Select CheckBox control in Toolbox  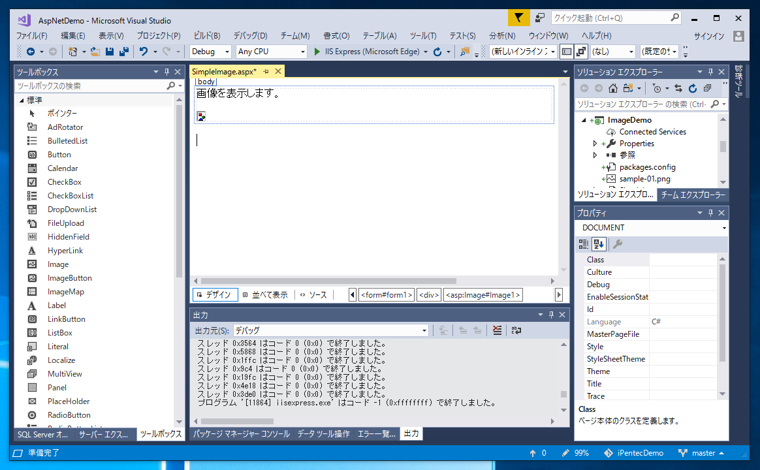(x=64, y=182)
